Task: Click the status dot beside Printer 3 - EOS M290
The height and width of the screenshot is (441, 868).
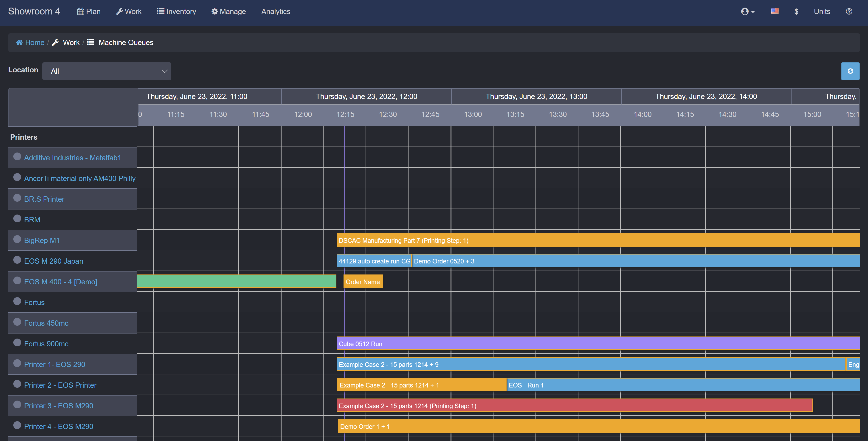Action: (17, 404)
